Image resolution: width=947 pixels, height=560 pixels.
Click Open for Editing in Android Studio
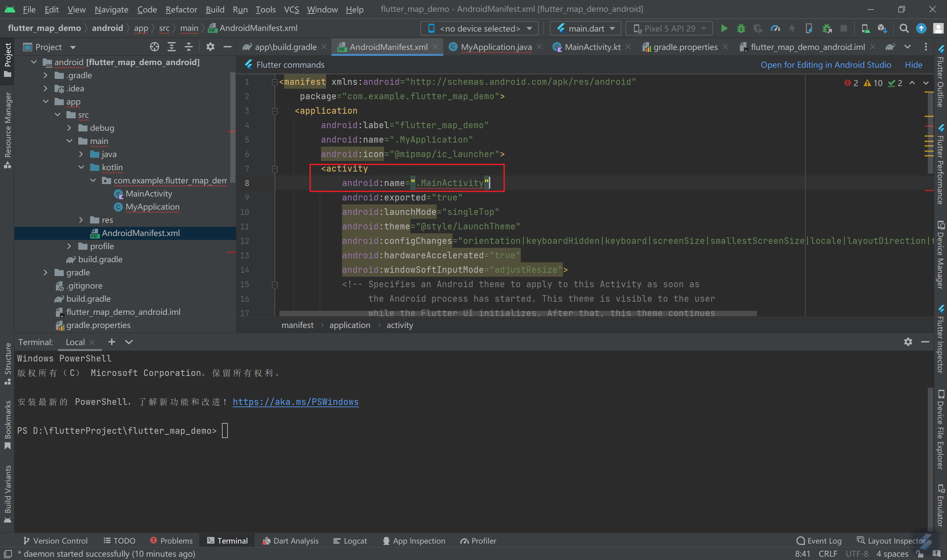tap(826, 64)
